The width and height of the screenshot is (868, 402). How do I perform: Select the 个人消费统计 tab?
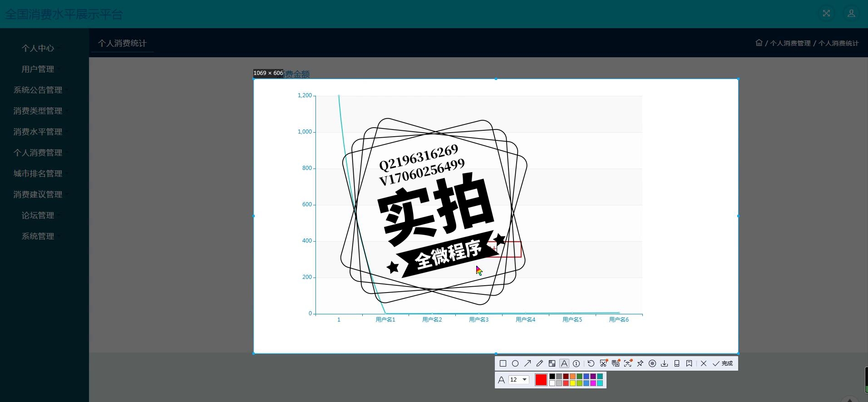click(122, 43)
